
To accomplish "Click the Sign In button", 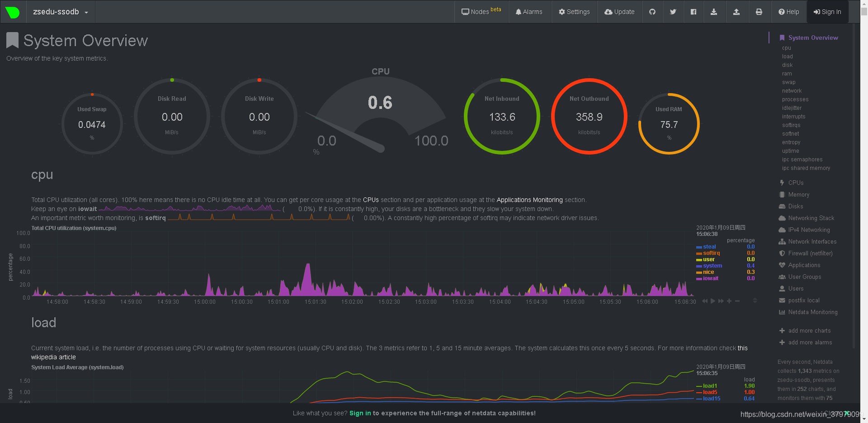I will pyautogui.click(x=827, y=12).
